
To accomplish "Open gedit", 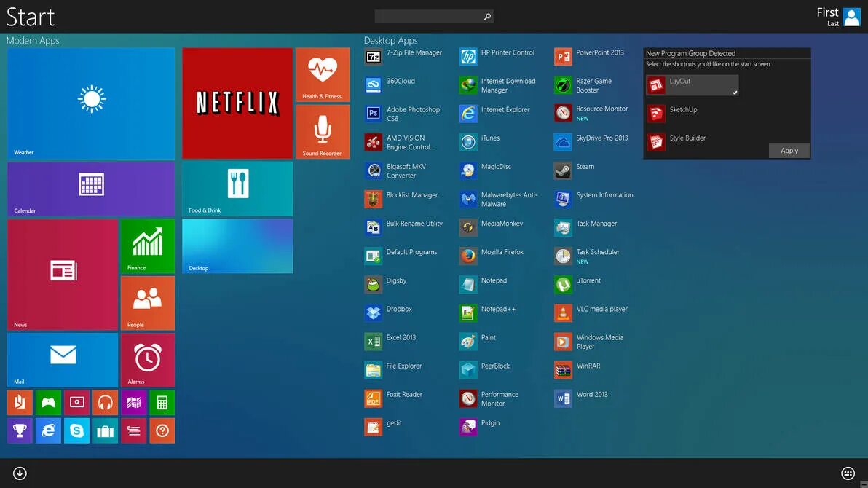I will 384,427.
